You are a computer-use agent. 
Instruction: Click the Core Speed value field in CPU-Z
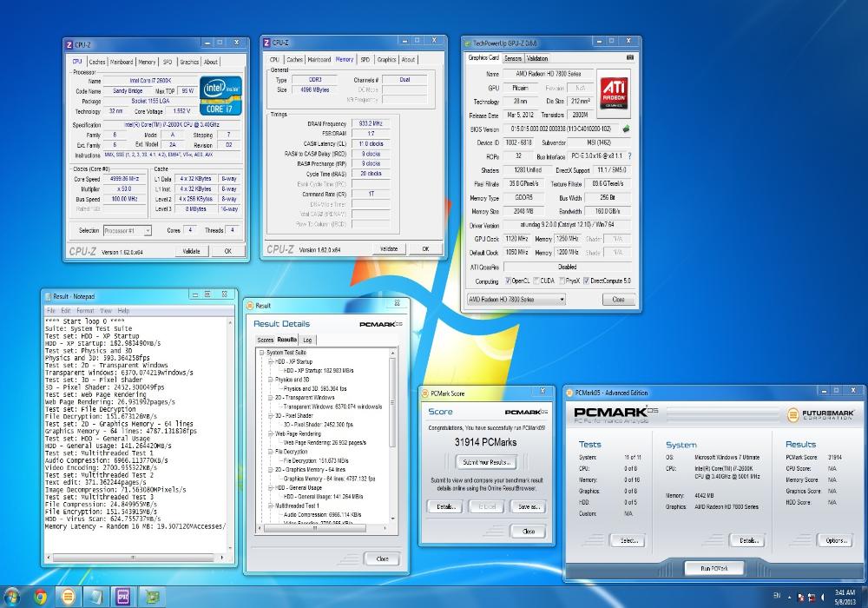(x=124, y=179)
